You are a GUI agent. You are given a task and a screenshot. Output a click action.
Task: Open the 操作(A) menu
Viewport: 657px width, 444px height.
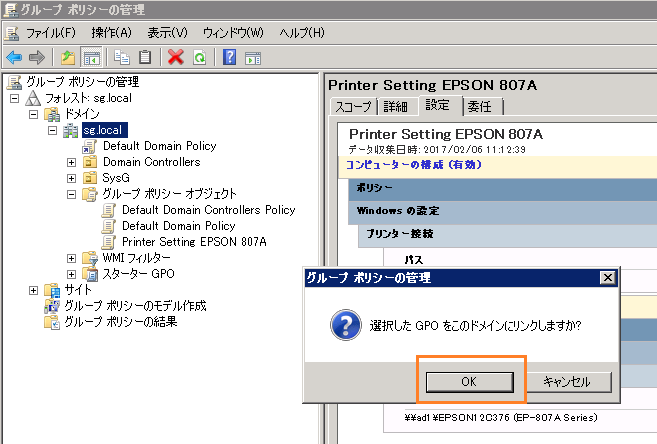click(x=111, y=33)
